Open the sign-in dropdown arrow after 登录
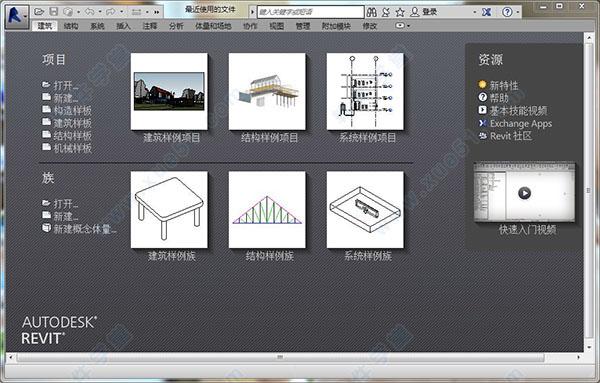Image resolution: width=600 pixels, height=383 pixels. (474, 12)
